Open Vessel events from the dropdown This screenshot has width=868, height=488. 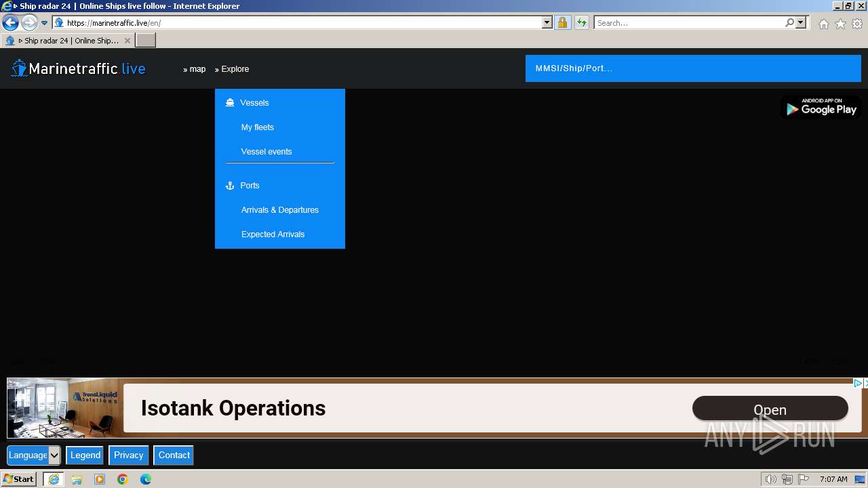pyautogui.click(x=267, y=152)
